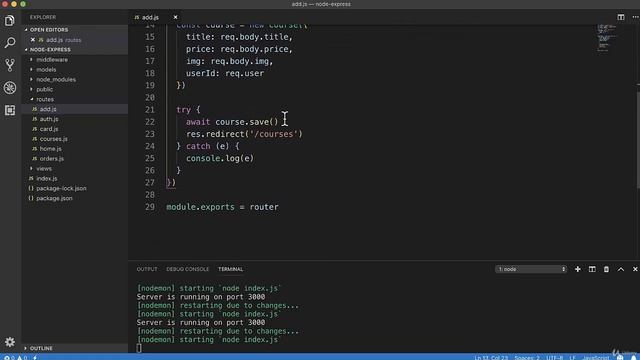The width and height of the screenshot is (640, 360).
Task: Open home.js in the file tree
Action: pyautogui.click(x=51, y=149)
